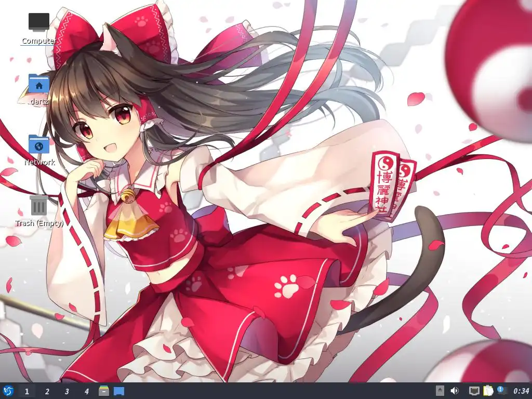Click the 0:34 panel clock
This screenshot has width=532, height=399.
(521, 391)
